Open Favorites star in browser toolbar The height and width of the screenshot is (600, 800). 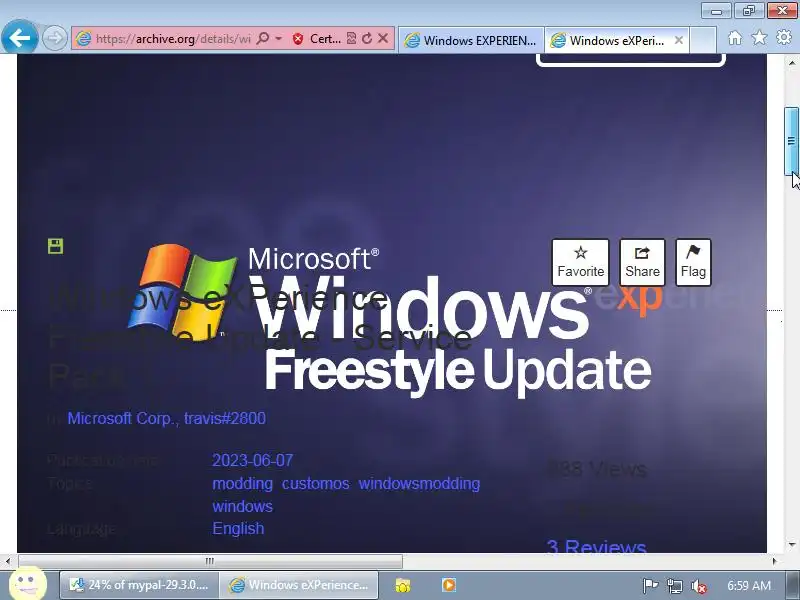pos(759,37)
